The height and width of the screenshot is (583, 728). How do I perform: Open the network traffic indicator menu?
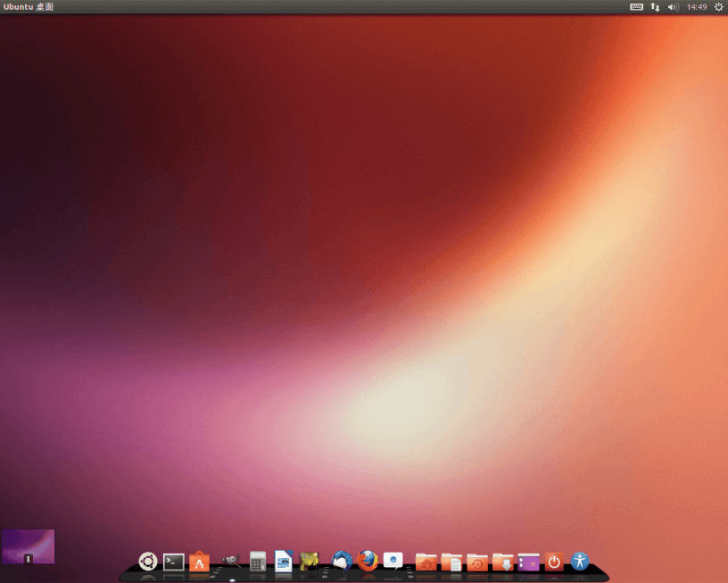coord(655,7)
